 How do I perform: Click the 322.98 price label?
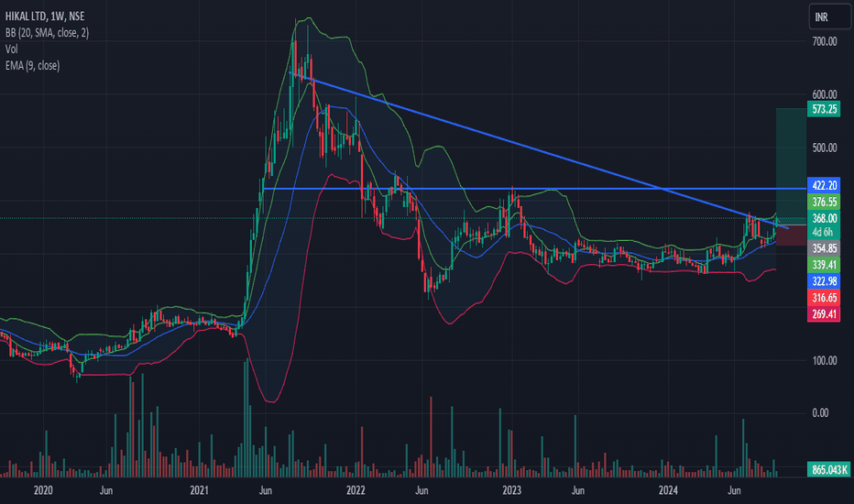tap(824, 281)
